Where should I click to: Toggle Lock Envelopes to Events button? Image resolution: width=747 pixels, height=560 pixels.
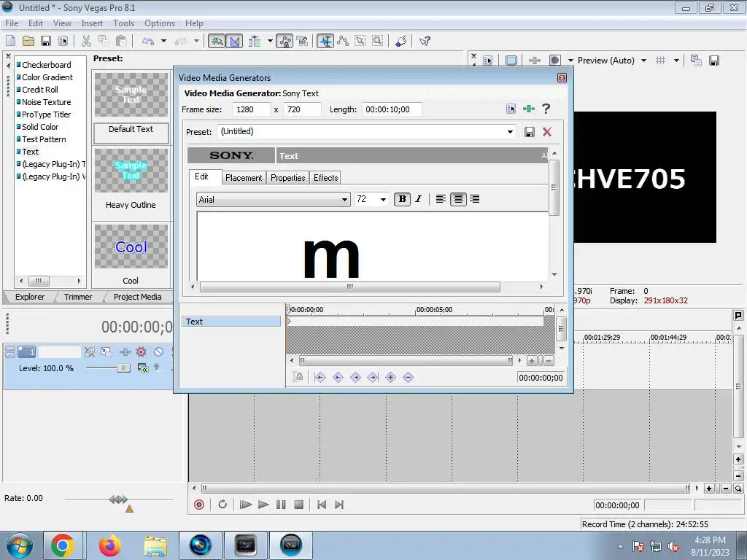coord(285,41)
